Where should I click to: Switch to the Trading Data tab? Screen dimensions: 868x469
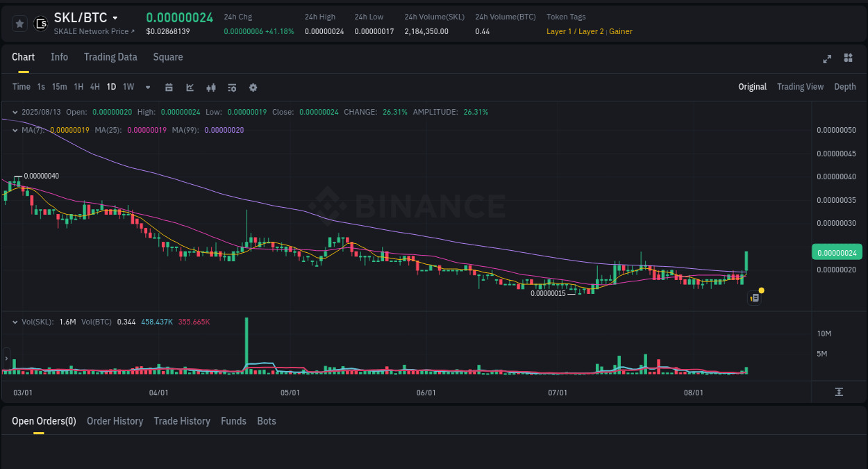point(110,57)
